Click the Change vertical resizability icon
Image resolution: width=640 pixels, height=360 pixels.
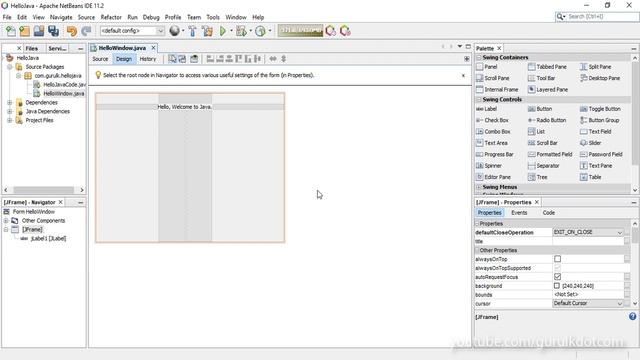pyautogui.click(x=283, y=59)
